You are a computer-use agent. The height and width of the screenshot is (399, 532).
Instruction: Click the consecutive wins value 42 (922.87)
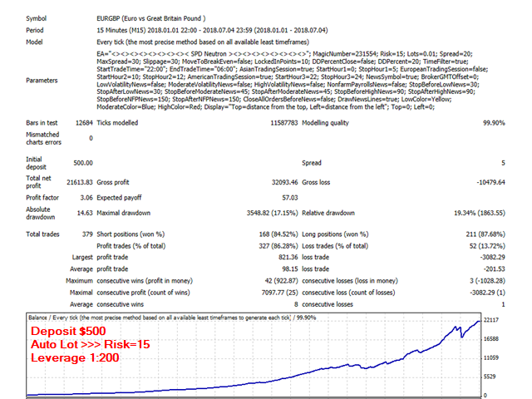281,281
